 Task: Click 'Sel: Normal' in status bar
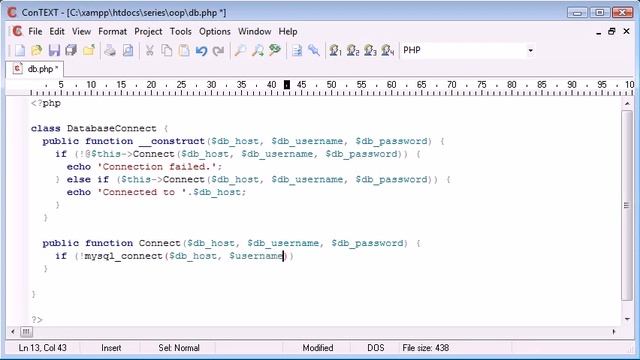click(179, 348)
